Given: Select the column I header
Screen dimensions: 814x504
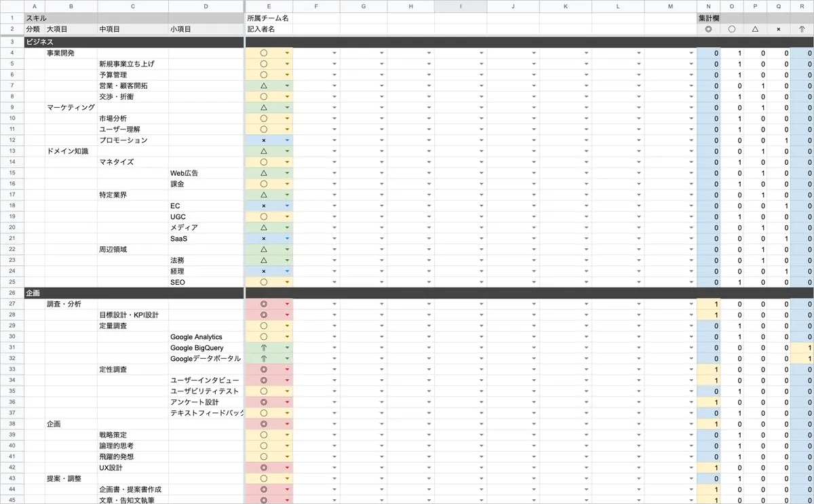Looking at the screenshot, I should (x=461, y=6).
